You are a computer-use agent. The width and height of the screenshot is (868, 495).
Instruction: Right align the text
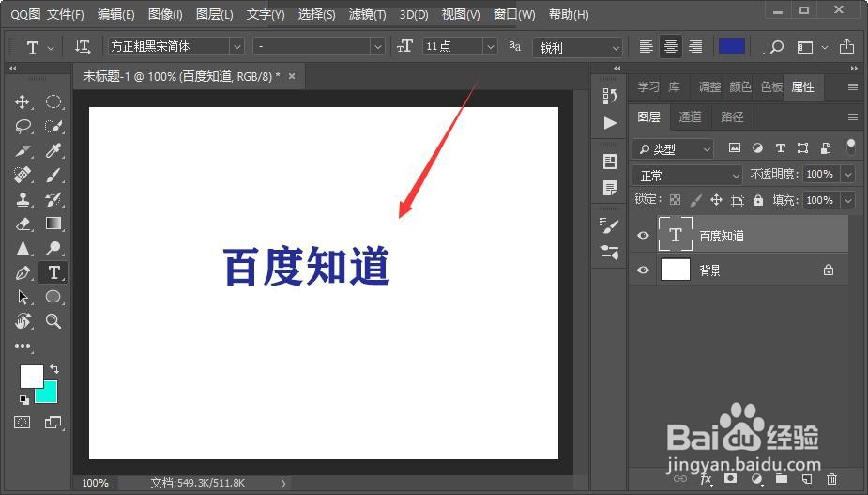(695, 47)
